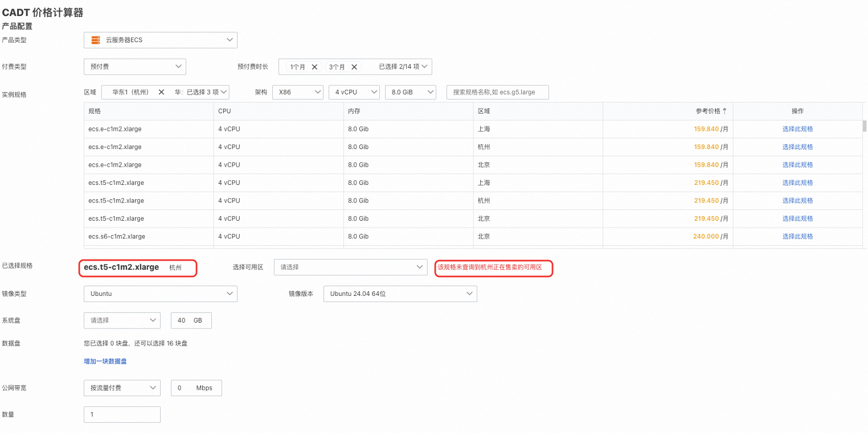
Task: Open the 镜像版本 Ubuntu 24.04 64位 dropdown
Action: [400, 294]
